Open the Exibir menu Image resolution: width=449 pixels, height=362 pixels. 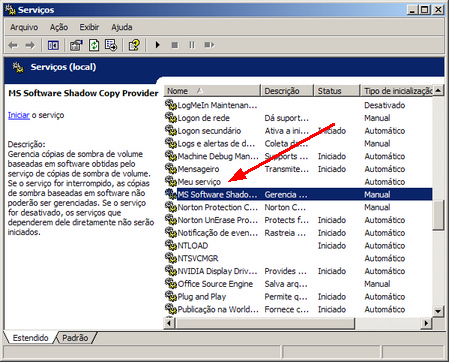(89, 27)
